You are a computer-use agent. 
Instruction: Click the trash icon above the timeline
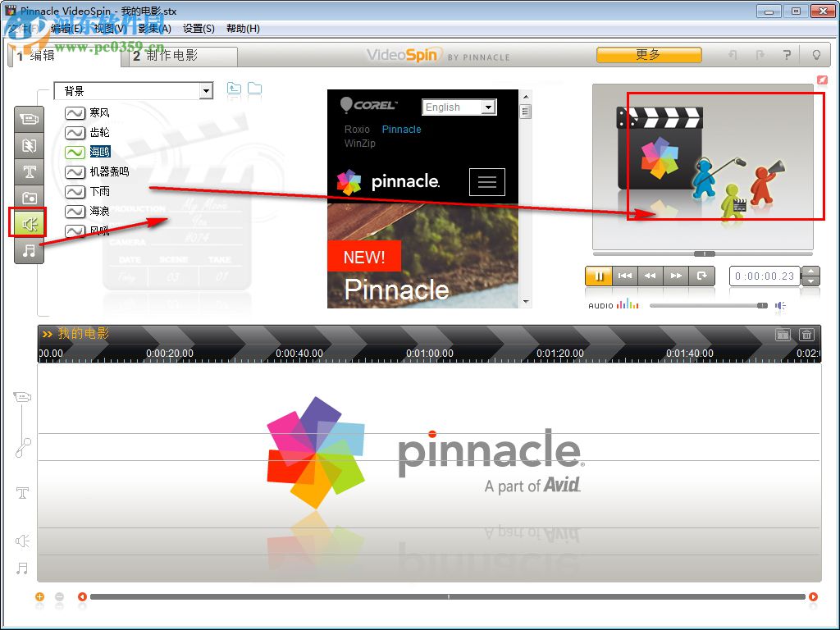point(807,335)
